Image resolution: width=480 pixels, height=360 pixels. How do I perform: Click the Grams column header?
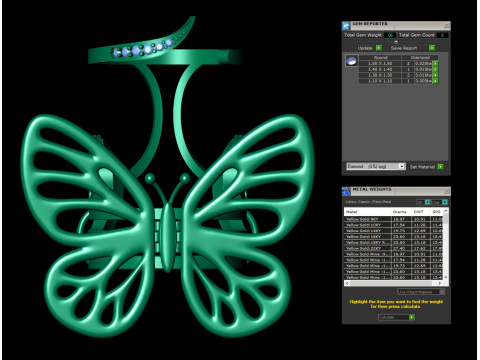click(x=400, y=212)
